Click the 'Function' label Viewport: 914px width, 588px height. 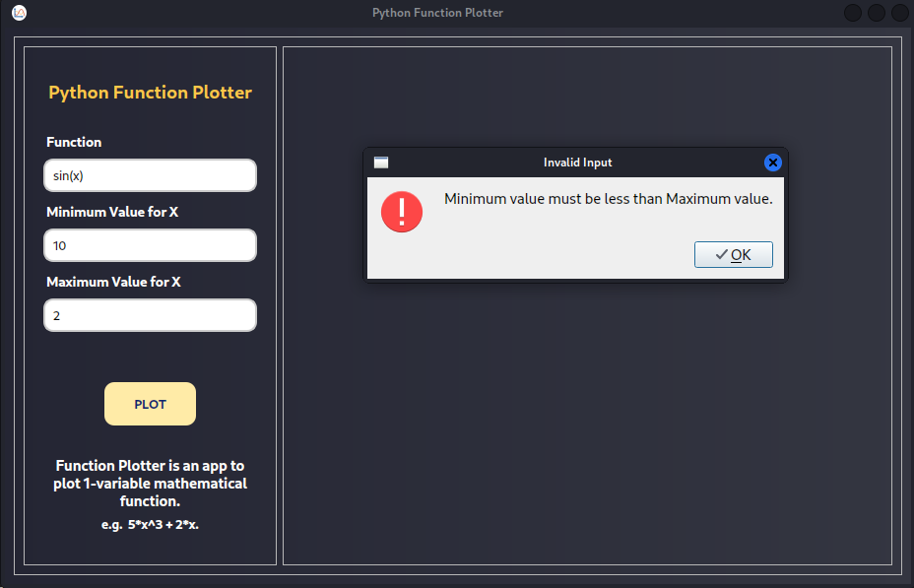(x=74, y=142)
